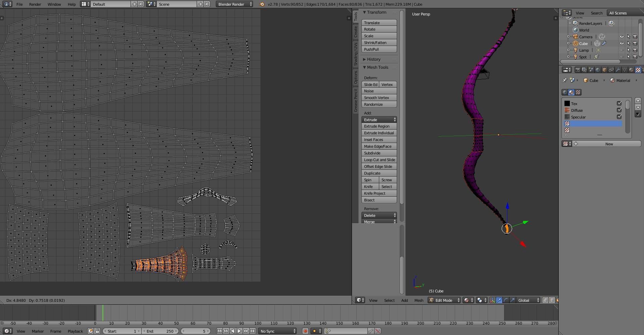
Task: Open the Constraints properties tab icon
Action: point(611,70)
